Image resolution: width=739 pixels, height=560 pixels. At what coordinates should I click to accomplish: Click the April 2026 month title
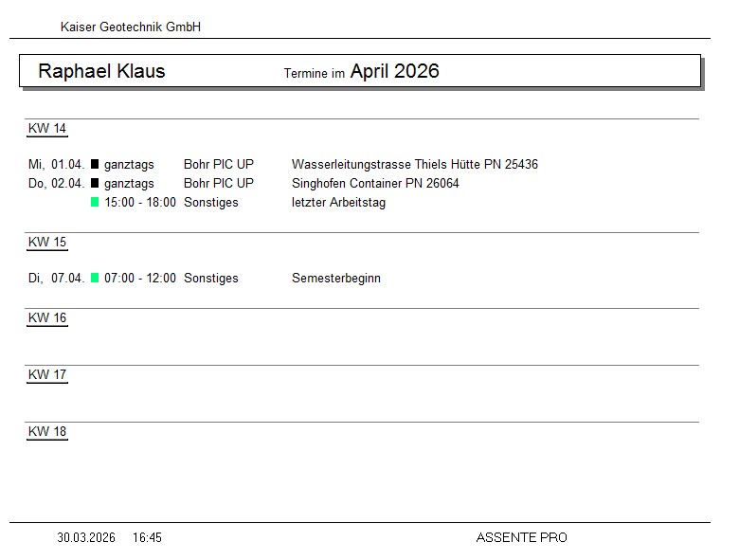394,71
